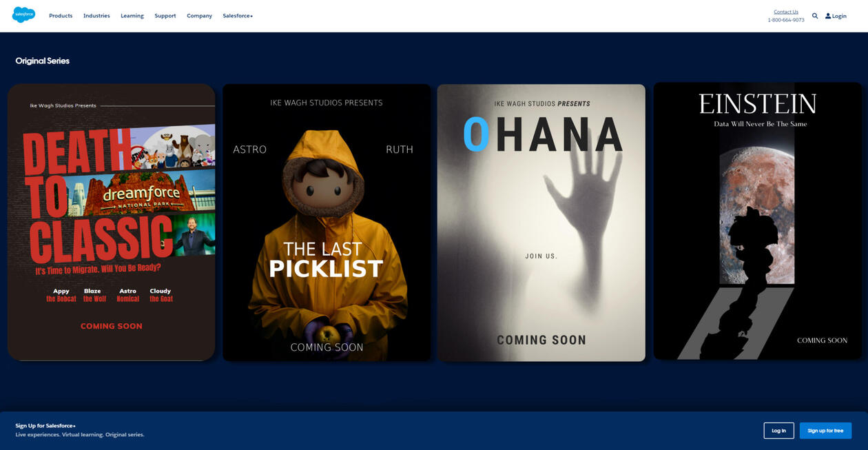Select the Ohana series poster
This screenshot has height=450, width=868.
541,222
